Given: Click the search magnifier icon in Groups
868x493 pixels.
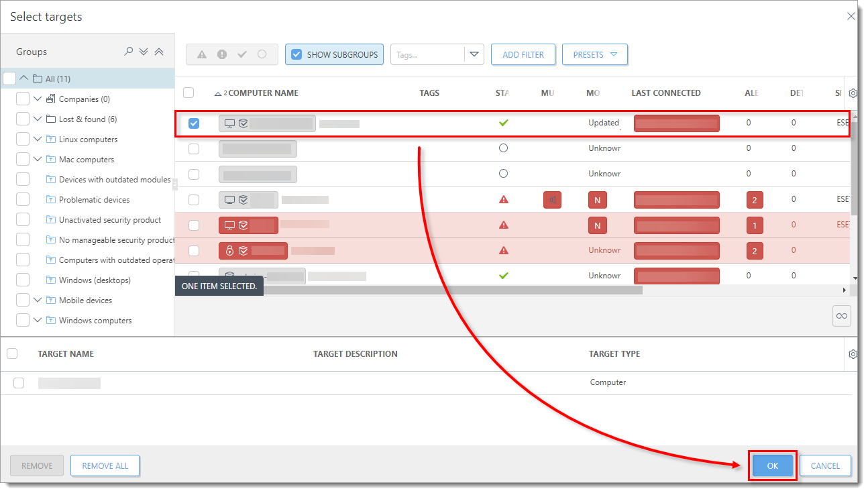Looking at the screenshot, I should point(129,52).
